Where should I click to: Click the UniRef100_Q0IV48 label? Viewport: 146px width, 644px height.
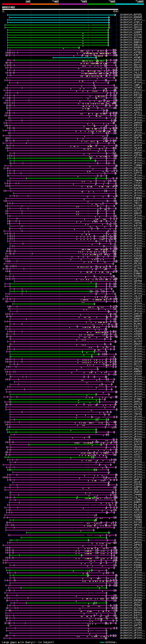point(131,37)
